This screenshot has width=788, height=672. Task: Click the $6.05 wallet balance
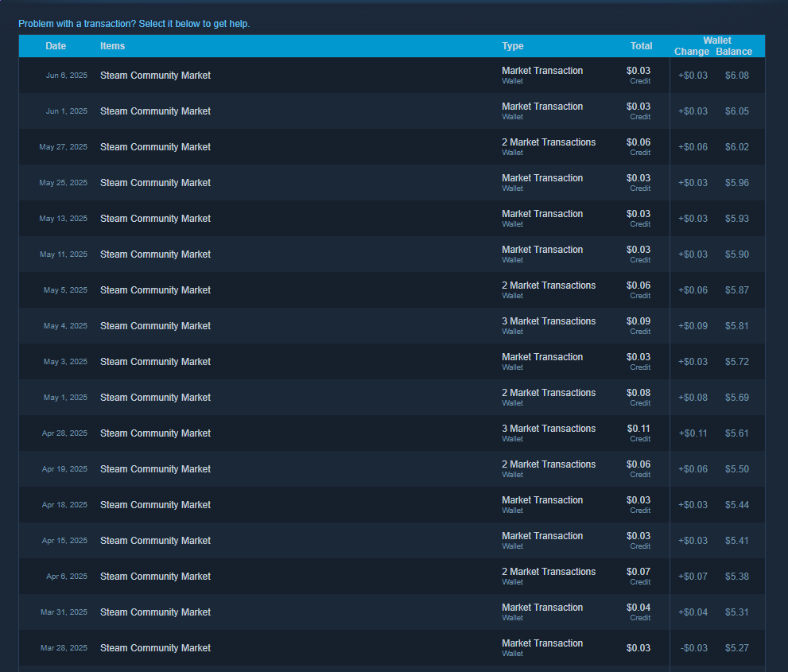pos(737,111)
